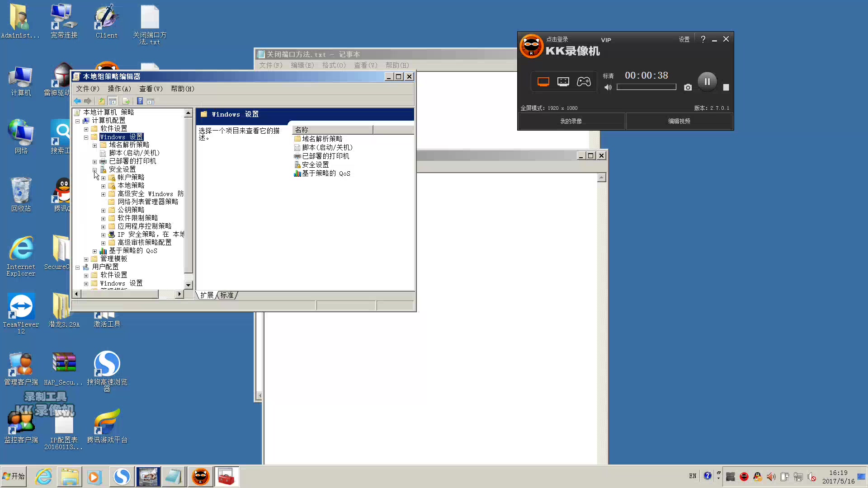Select KK recorder region mode icon
868x488 pixels.
coord(563,82)
